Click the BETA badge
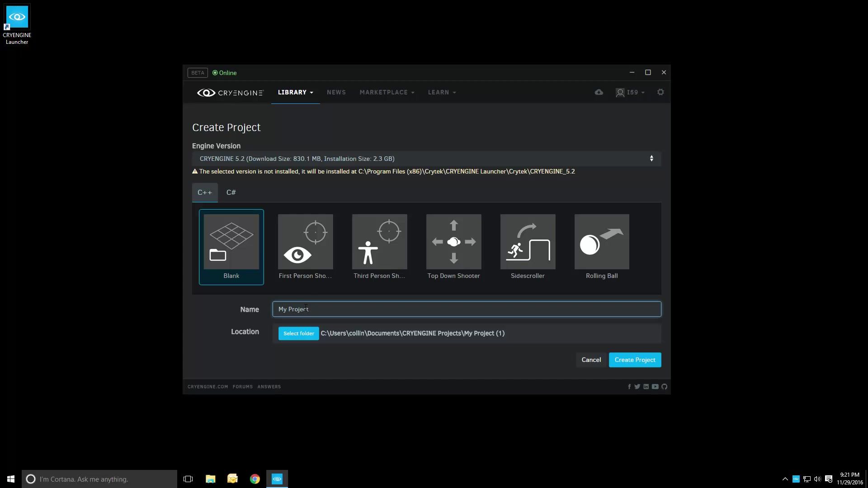The height and width of the screenshot is (488, 868). pyautogui.click(x=198, y=73)
